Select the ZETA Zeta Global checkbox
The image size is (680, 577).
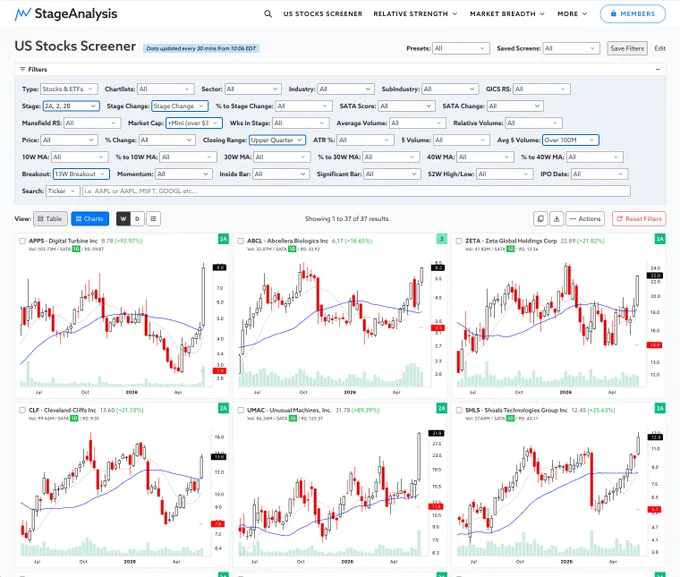459,241
